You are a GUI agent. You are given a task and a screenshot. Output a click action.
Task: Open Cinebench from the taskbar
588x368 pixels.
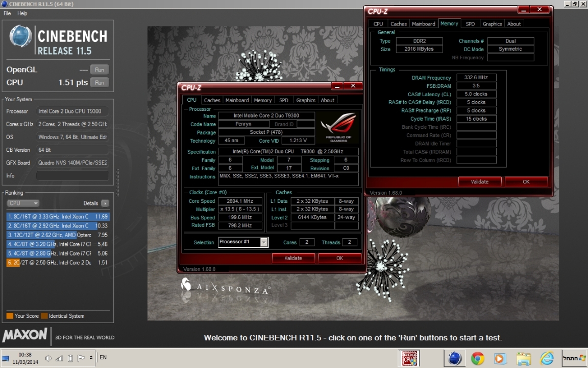[x=454, y=358]
